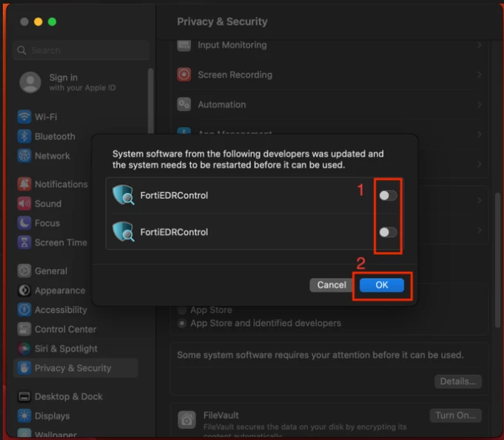
Task: Open Wi-Fi settings icon
Action: [x=24, y=117]
